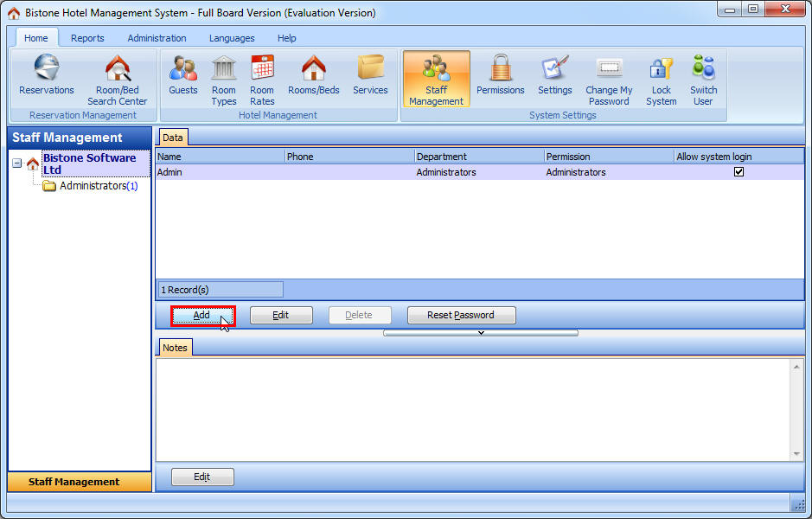Open the Languages menu
This screenshot has height=519, width=812.
coord(231,38)
